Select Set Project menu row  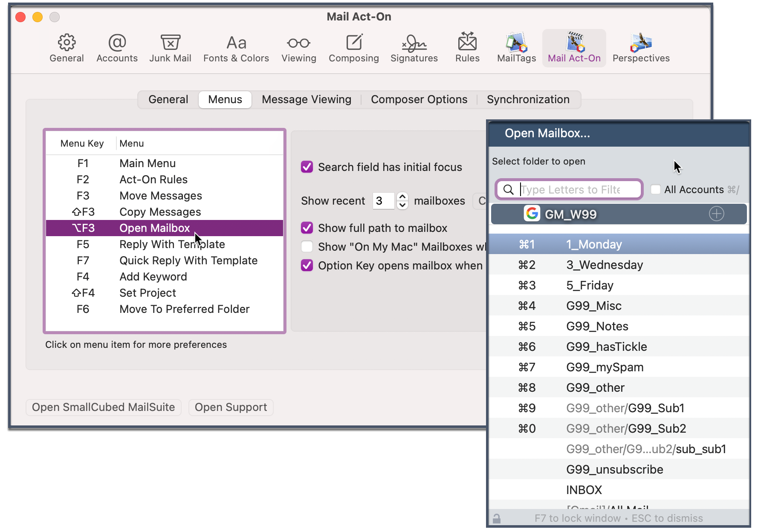click(x=165, y=293)
